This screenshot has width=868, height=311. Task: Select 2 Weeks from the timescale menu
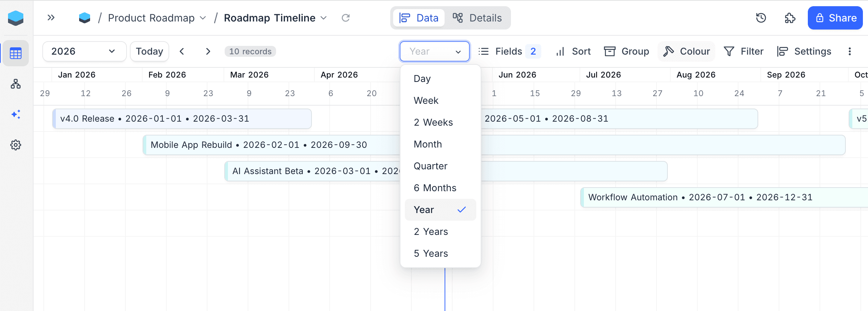pyautogui.click(x=441, y=122)
